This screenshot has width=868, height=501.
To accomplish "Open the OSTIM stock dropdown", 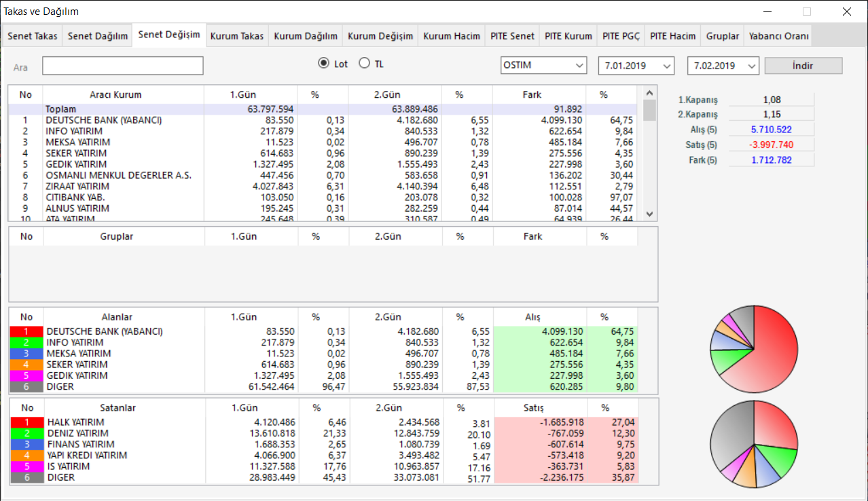I will coord(543,66).
